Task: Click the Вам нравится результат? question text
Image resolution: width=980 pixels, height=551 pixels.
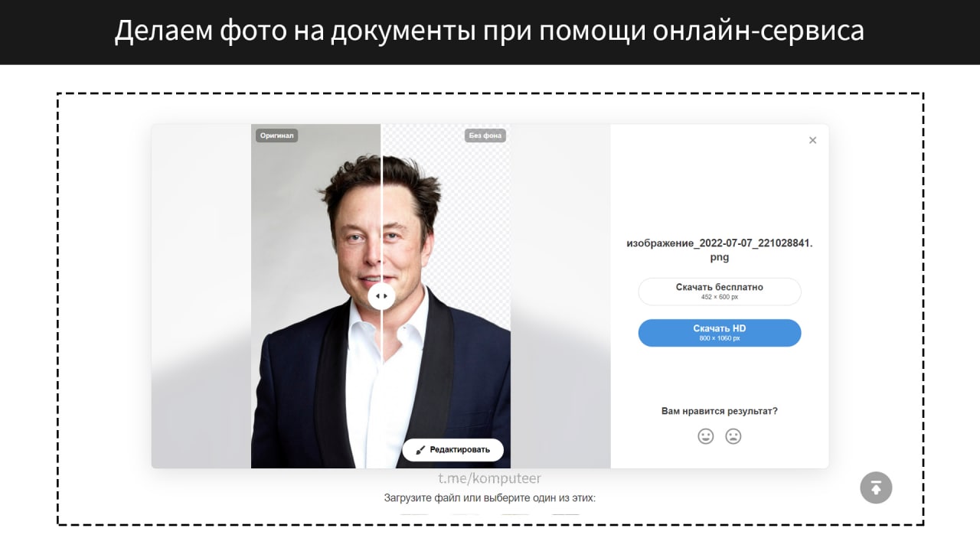Action: (x=720, y=411)
